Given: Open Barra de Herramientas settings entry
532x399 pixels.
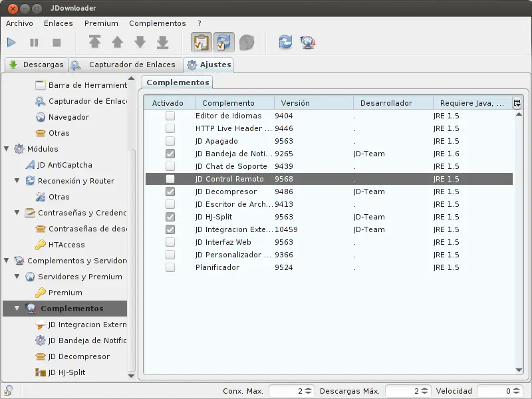Looking at the screenshot, I should pyautogui.click(x=81, y=85).
